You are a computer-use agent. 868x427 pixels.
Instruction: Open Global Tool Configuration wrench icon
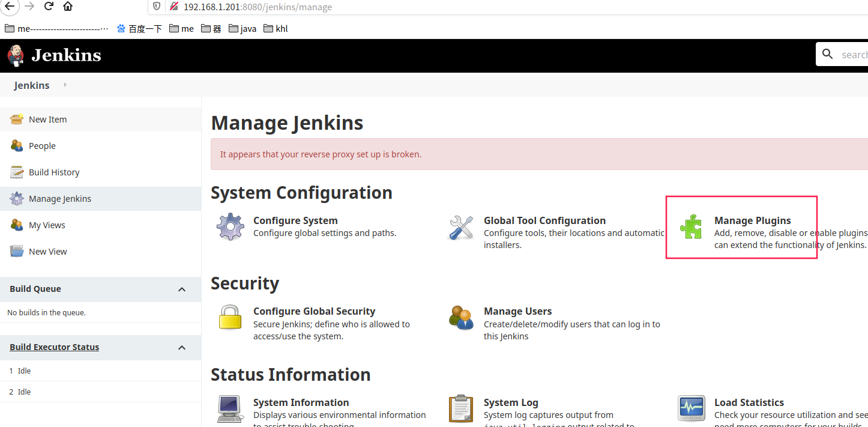[x=461, y=227]
